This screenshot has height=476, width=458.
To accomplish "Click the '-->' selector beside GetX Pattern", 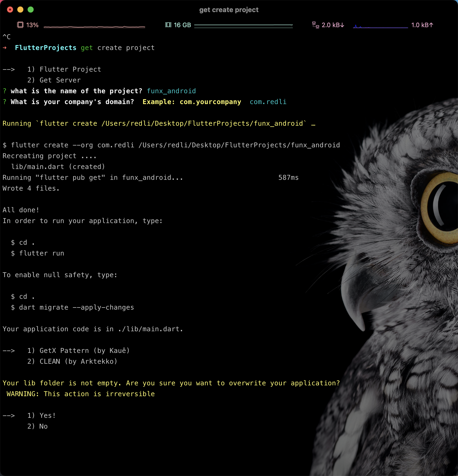I will [9, 351].
